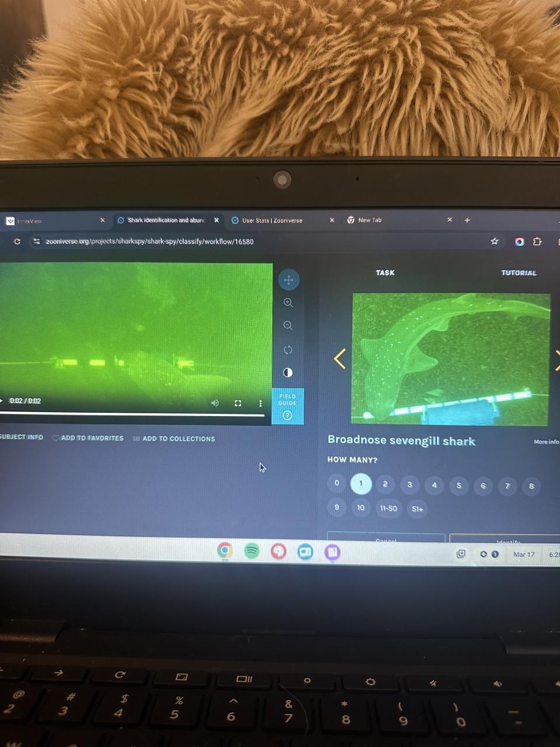
Task: Enter fullscreen video mode
Action: [x=238, y=403]
